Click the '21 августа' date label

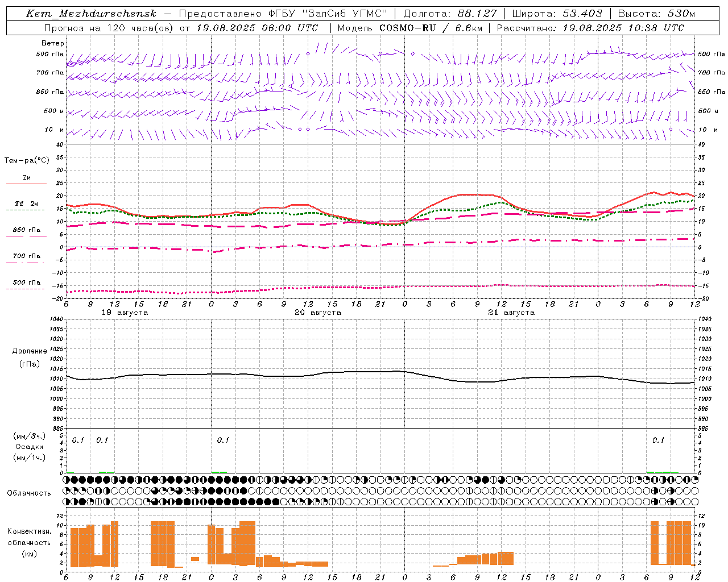pyautogui.click(x=511, y=313)
